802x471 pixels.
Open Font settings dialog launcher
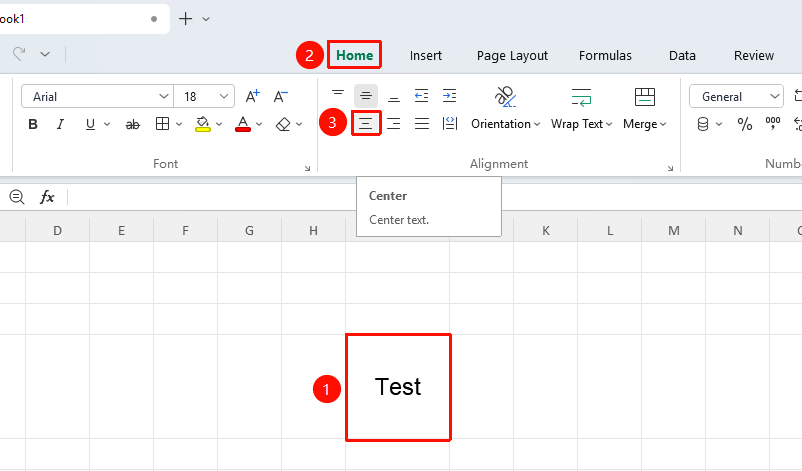point(307,168)
